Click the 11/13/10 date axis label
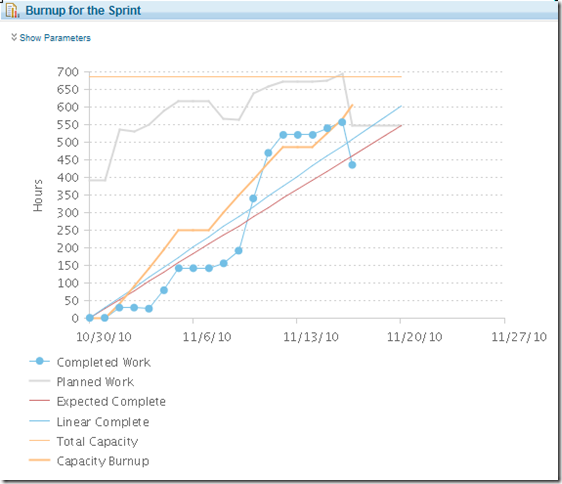 [311, 337]
